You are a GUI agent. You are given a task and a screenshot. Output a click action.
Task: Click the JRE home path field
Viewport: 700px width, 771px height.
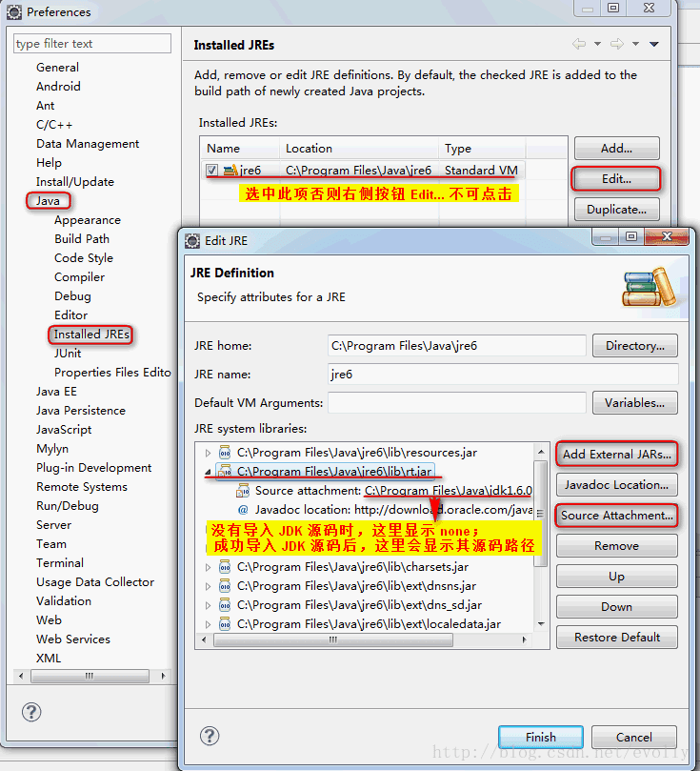click(457, 346)
